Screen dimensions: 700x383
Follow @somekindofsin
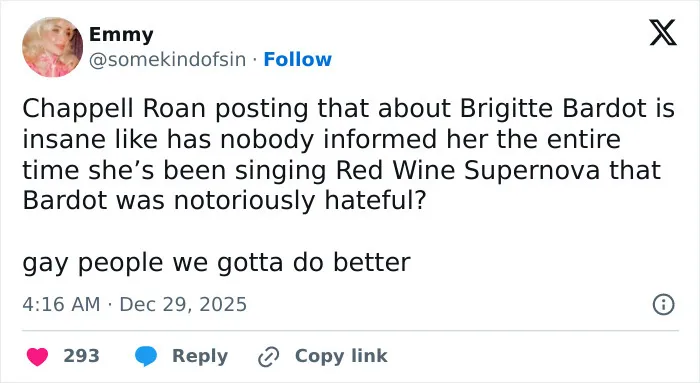[x=297, y=59]
